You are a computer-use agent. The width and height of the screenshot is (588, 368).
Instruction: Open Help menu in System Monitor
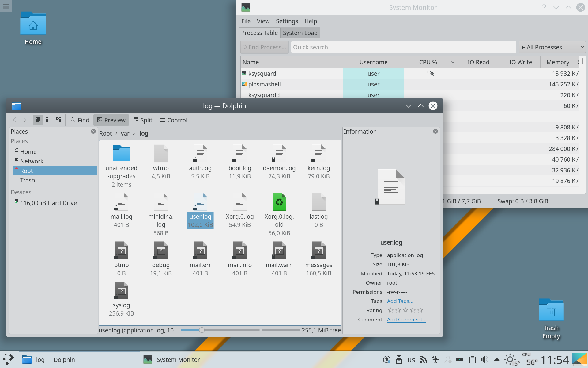311,21
